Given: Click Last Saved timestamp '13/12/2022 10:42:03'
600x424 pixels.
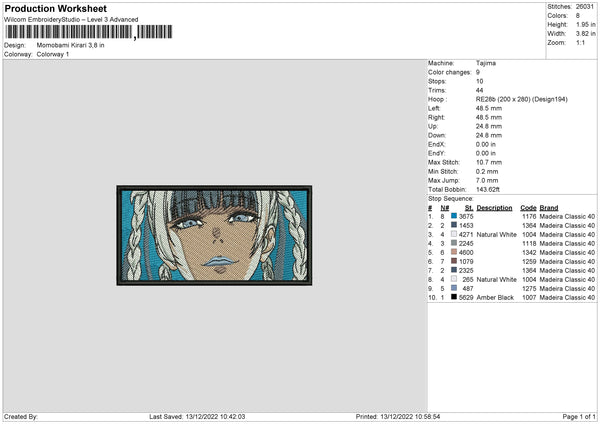Looking at the screenshot, I should point(215,417).
